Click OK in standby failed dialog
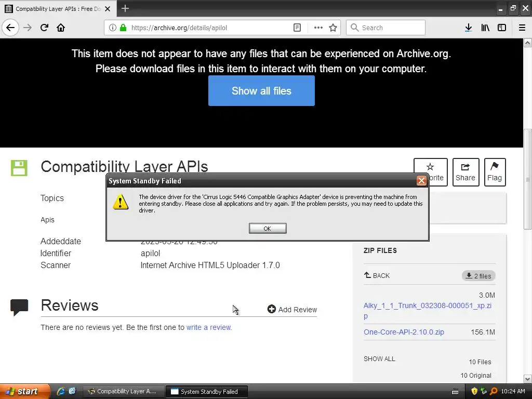Screen dimensions: 532x399 point(268,229)
